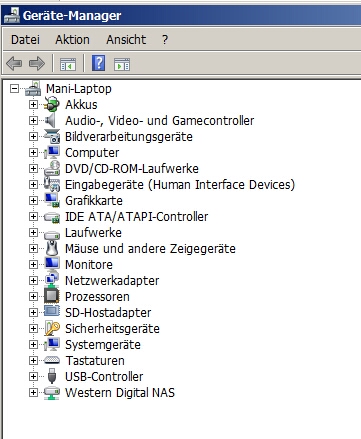
Task: Click the Tastaturen keyboard icon
Action: coord(52,360)
